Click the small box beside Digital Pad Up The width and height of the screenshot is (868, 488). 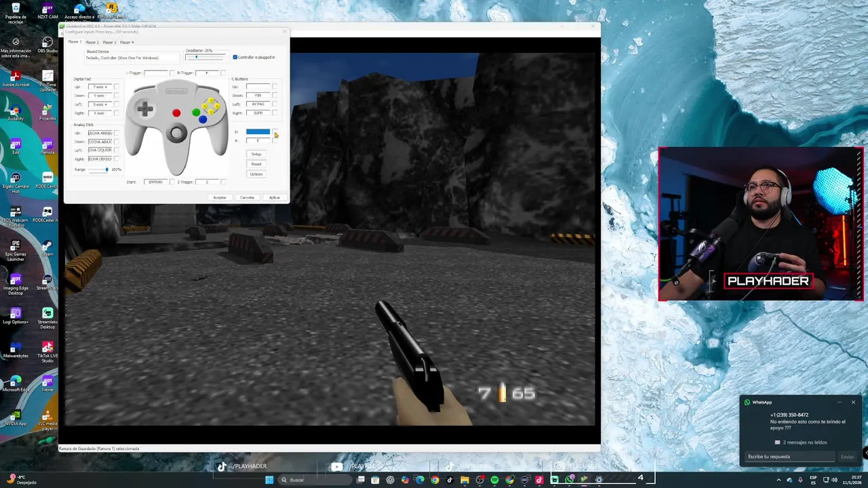click(x=117, y=87)
